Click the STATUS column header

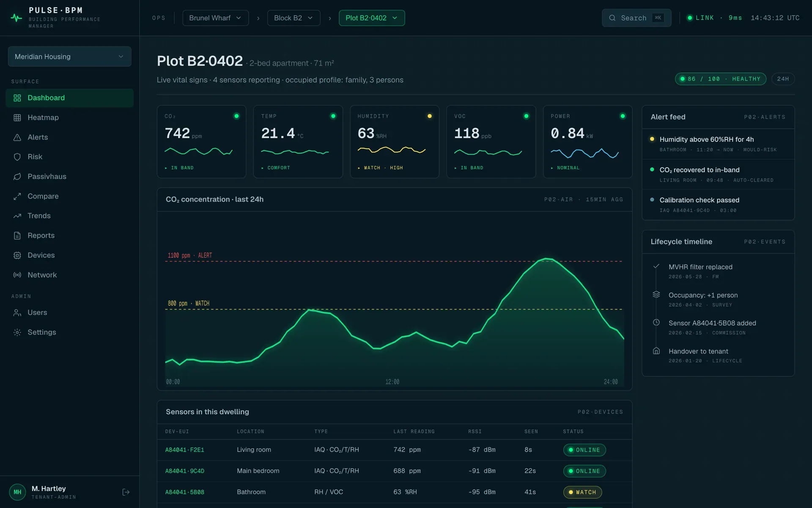tap(573, 431)
